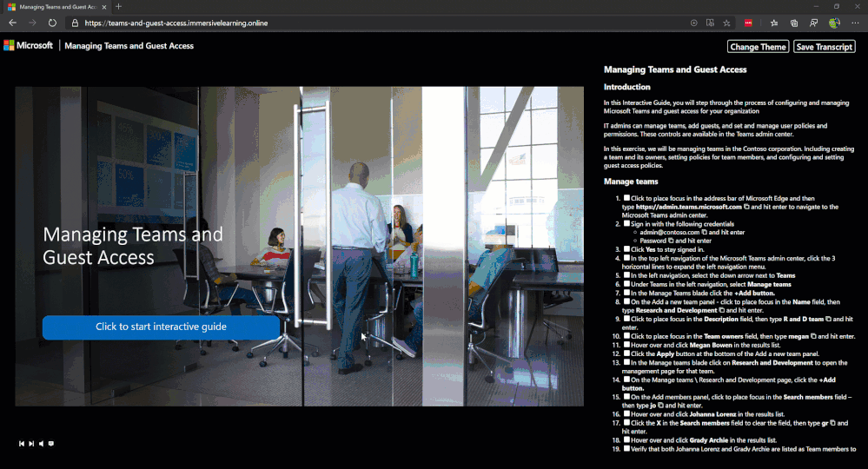
Task: Click to start interactive guide button
Action: pos(161,327)
